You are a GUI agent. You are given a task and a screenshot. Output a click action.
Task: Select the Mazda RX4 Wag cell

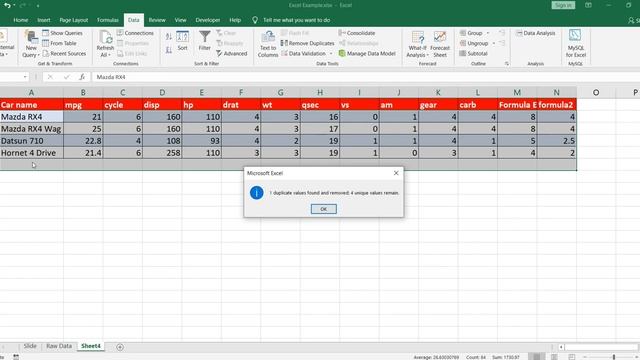[31, 129]
